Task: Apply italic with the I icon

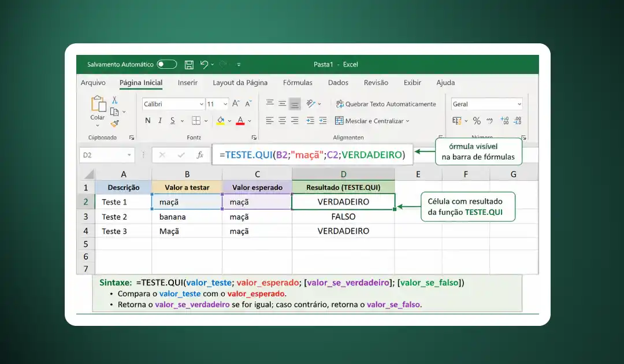Action: pyautogui.click(x=160, y=121)
